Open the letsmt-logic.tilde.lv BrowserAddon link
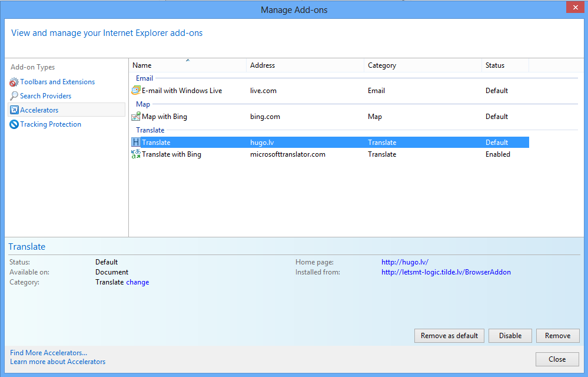 (x=446, y=272)
